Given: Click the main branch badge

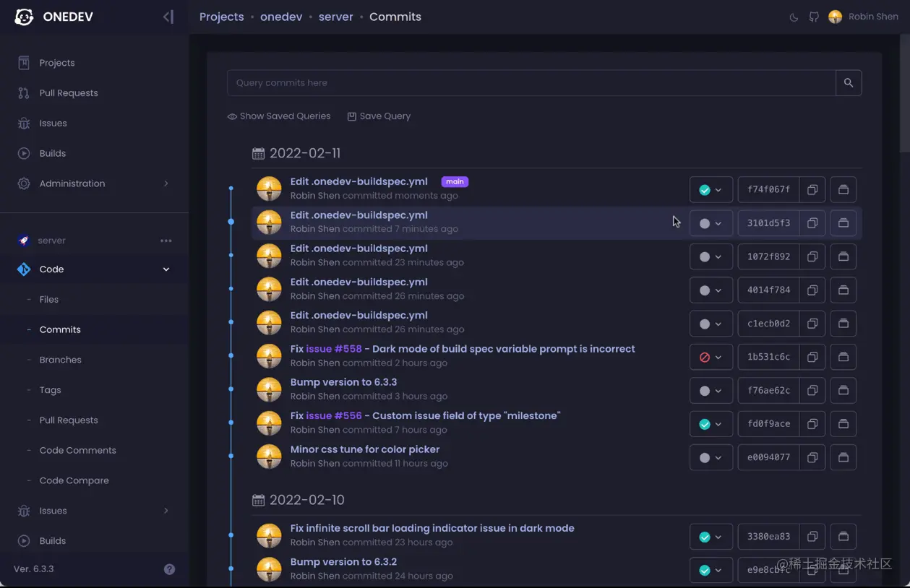Looking at the screenshot, I should pos(455,182).
